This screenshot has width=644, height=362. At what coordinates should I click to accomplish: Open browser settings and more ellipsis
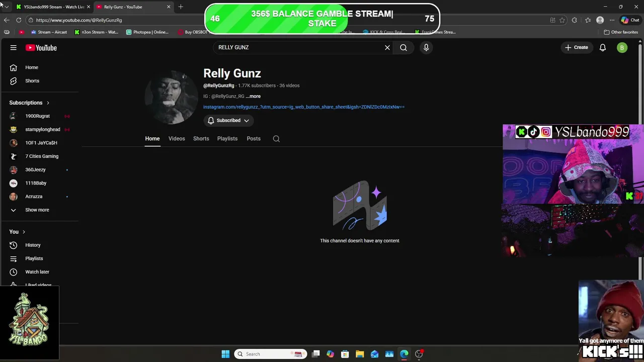click(x=612, y=20)
